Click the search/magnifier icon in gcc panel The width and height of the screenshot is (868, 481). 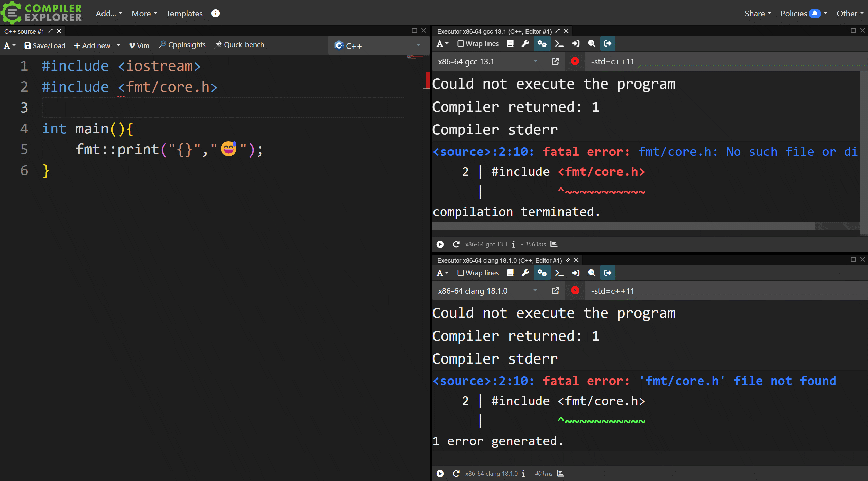pos(590,43)
